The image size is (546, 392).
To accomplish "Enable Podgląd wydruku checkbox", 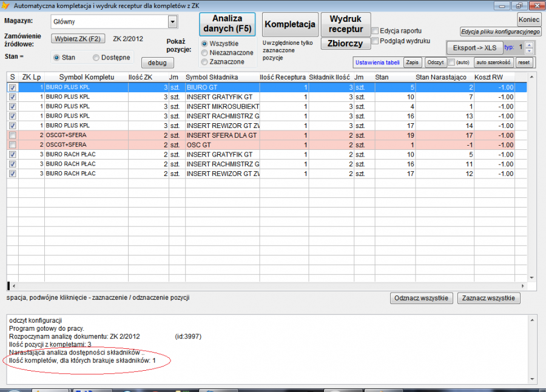I will coord(375,41).
